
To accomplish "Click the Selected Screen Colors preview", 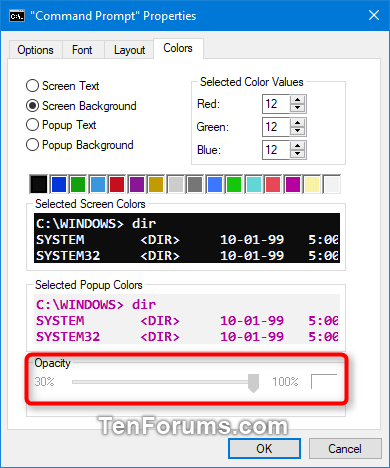I will click(x=187, y=238).
